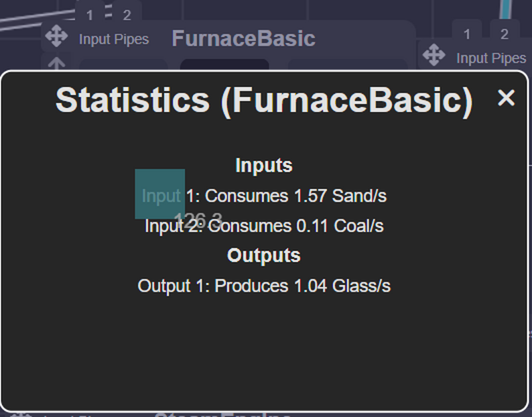Click the up arrow icon below FurnaceBasic move handle
The width and height of the screenshot is (532, 417).
56,64
